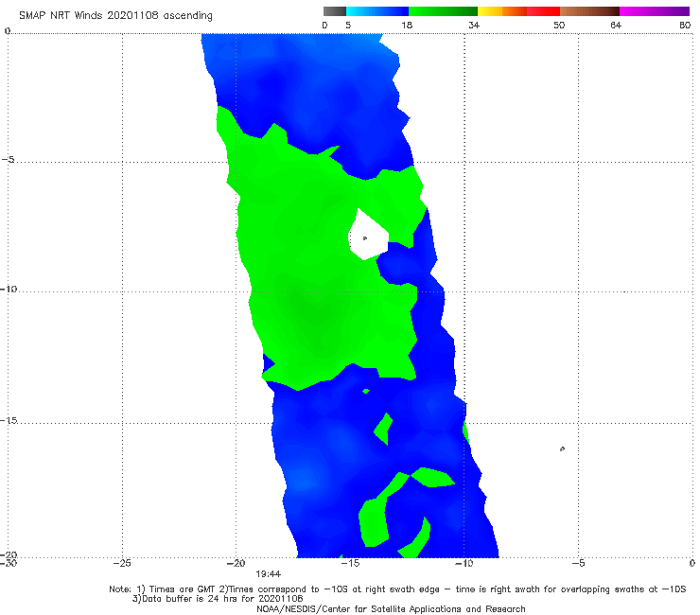Click the '-15' latitude label on the vertical axis
Image resolution: width=700 pixels, height=615 pixels.
tap(9, 420)
